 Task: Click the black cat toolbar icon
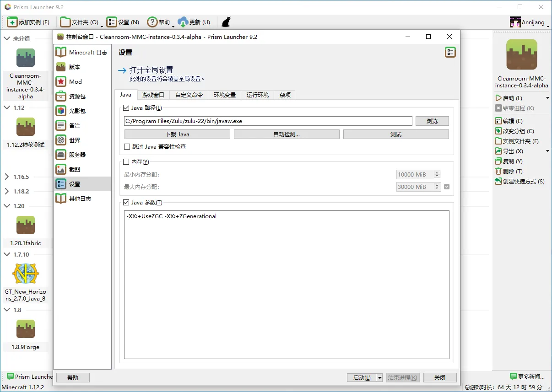click(226, 22)
